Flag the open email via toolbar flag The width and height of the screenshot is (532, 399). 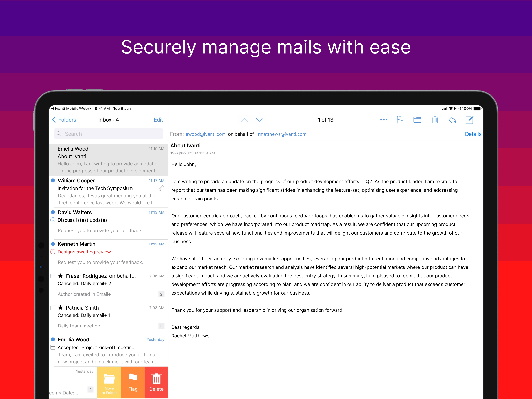pyautogui.click(x=400, y=120)
